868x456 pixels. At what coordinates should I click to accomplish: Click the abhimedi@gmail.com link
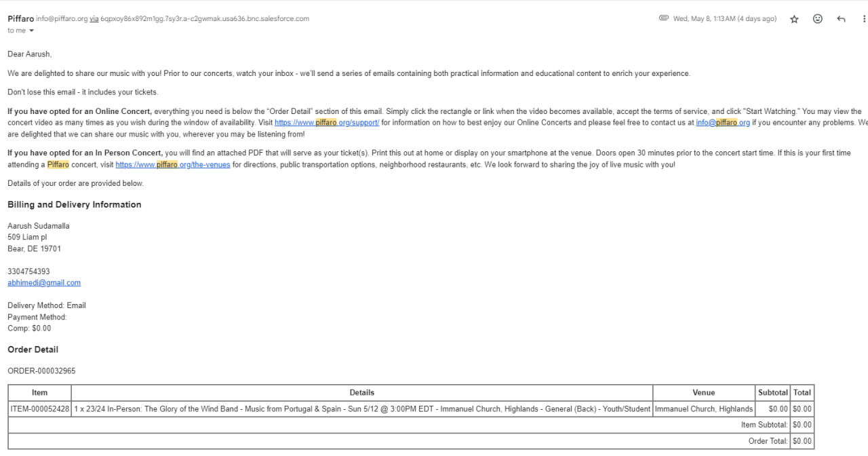(44, 283)
